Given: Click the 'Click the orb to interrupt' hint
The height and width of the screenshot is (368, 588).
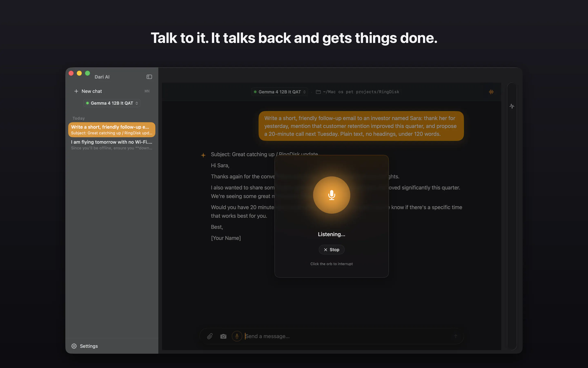Looking at the screenshot, I should (331, 264).
